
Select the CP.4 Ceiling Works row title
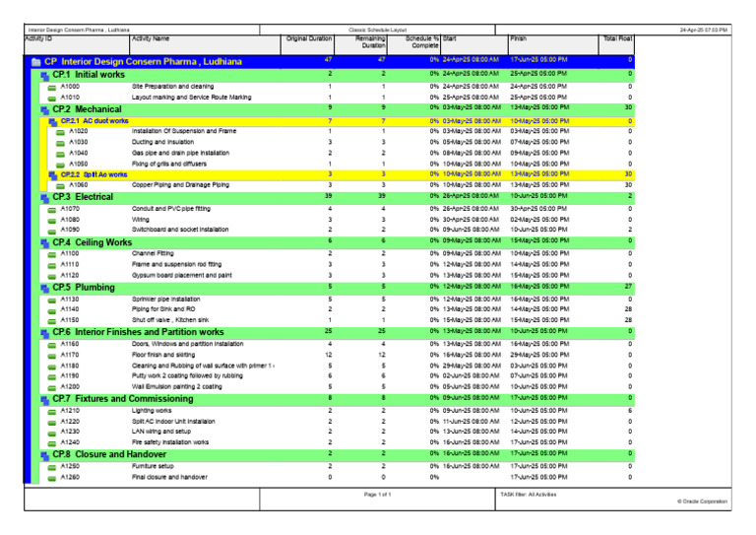(93, 242)
